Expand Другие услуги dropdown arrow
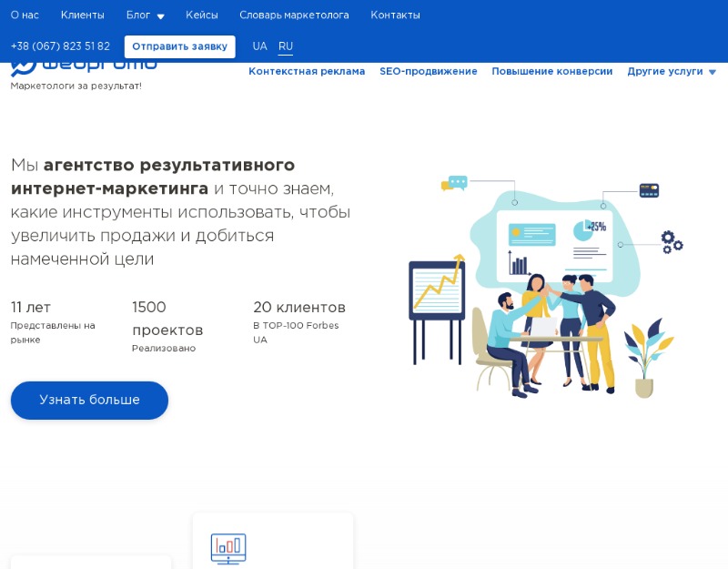This screenshot has height=569, width=728. tap(713, 72)
